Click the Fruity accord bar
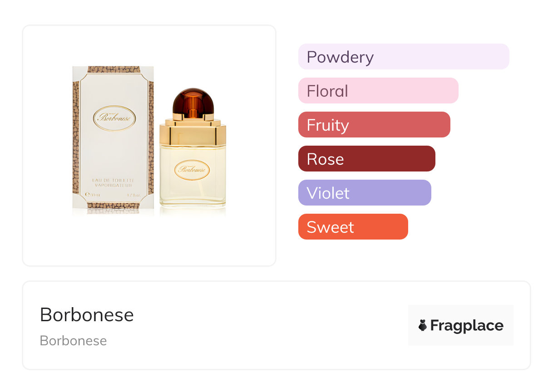The height and width of the screenshot is (392, 553). [374, 125]
